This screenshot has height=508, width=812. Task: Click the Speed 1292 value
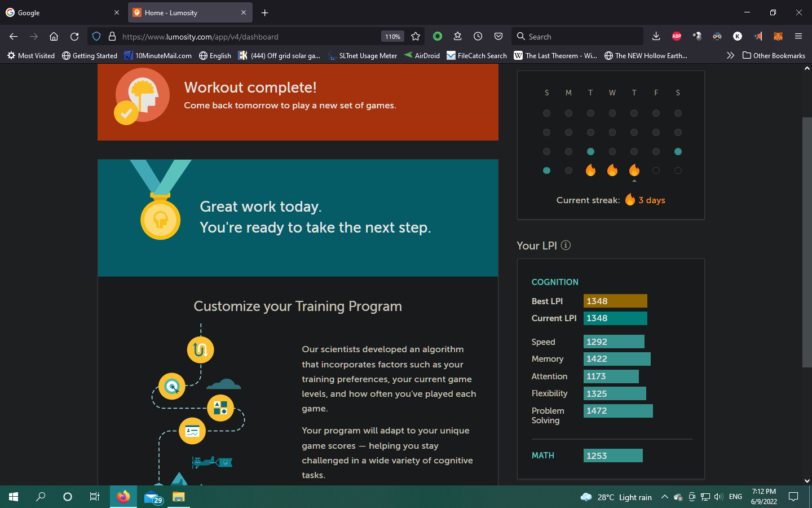[597, 342]
